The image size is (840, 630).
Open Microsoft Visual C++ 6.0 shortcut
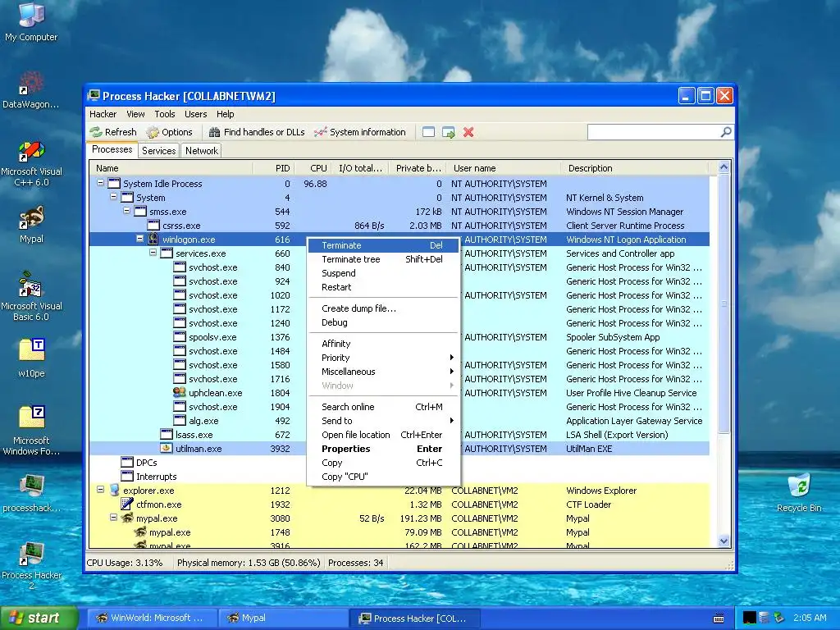click(x=31, y=164)
